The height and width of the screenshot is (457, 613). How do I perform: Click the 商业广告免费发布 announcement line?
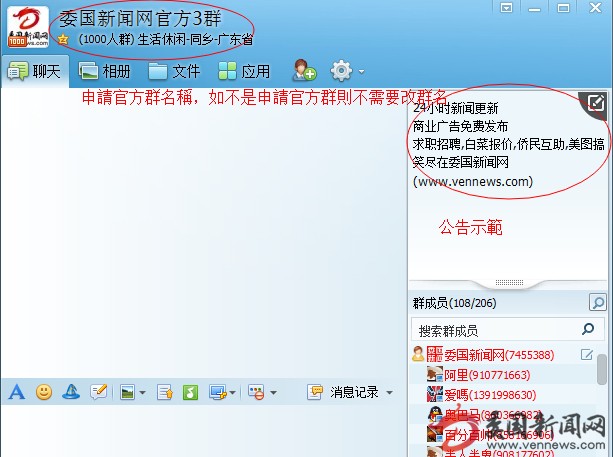click(460, 126)
